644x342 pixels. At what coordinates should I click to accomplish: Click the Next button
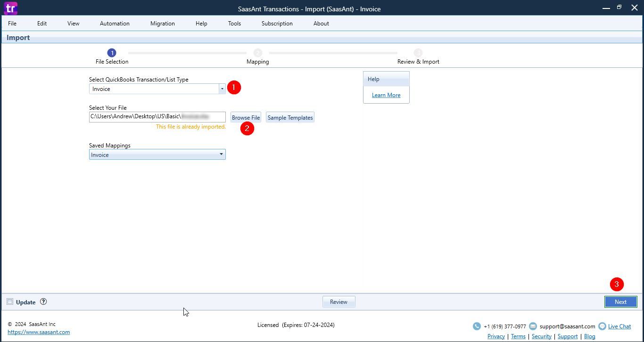(620, 301)
